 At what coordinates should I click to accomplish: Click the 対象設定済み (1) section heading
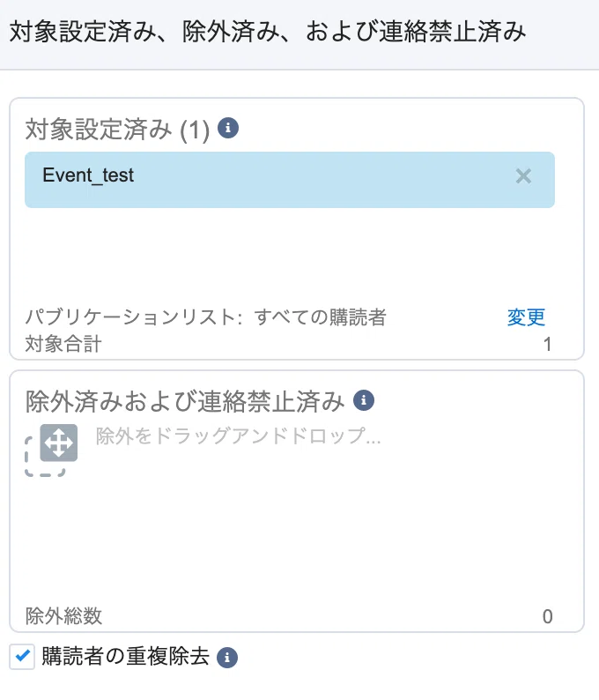[117, 130]
